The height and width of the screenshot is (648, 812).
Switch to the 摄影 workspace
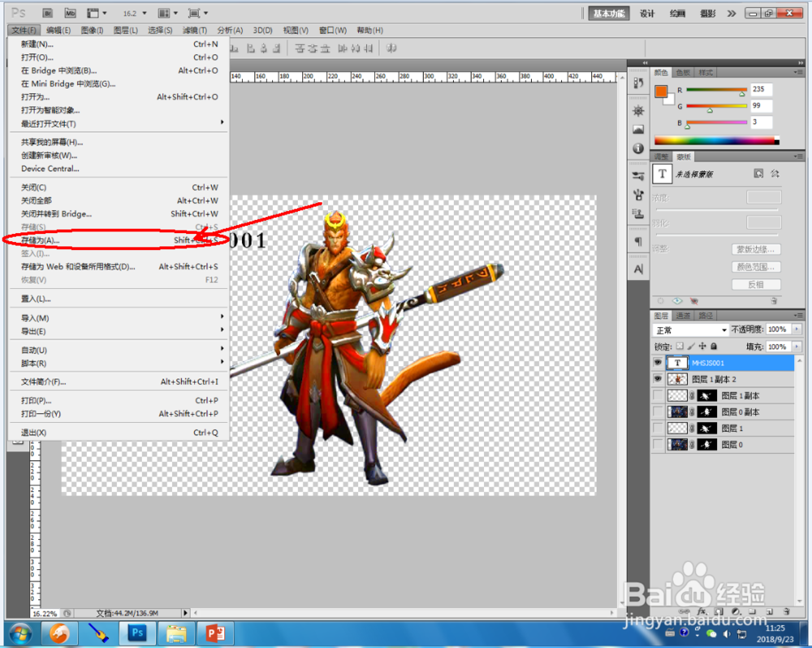click(x=708, y=14)
